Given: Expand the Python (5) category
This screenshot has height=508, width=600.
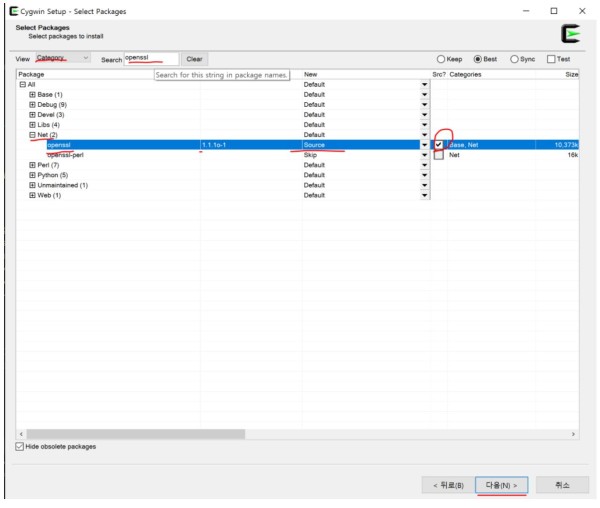Looking at the screenshot, I should point(33,175).
